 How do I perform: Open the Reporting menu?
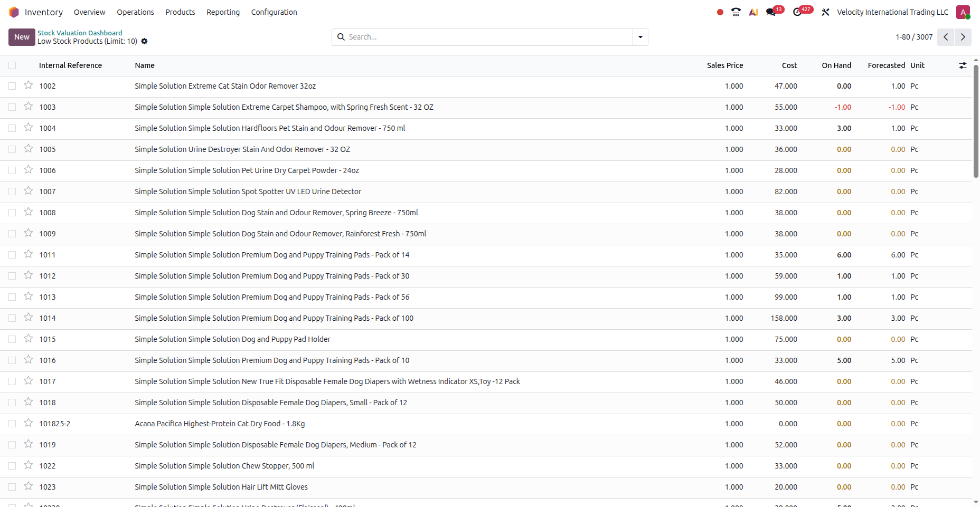(x=223, y=12)
